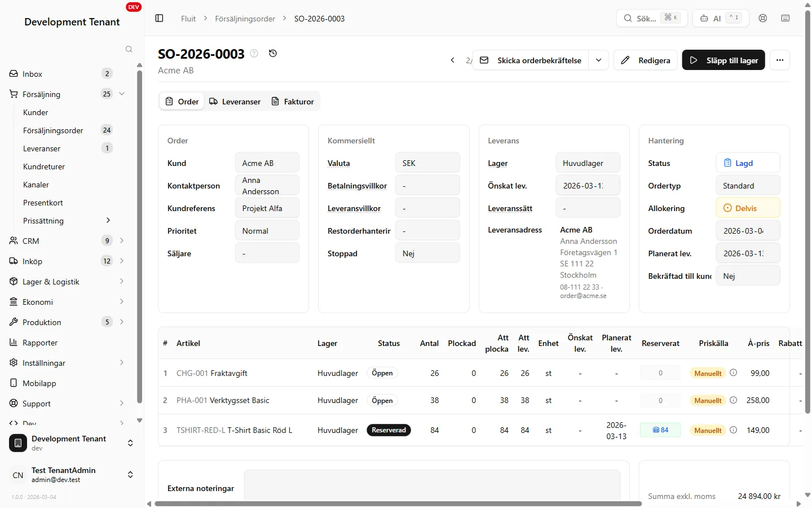Image resolution: width=812 pixels, height=508 pixels.
Task: Click Fluit breadcrumb link
Action: coord(188,19)
